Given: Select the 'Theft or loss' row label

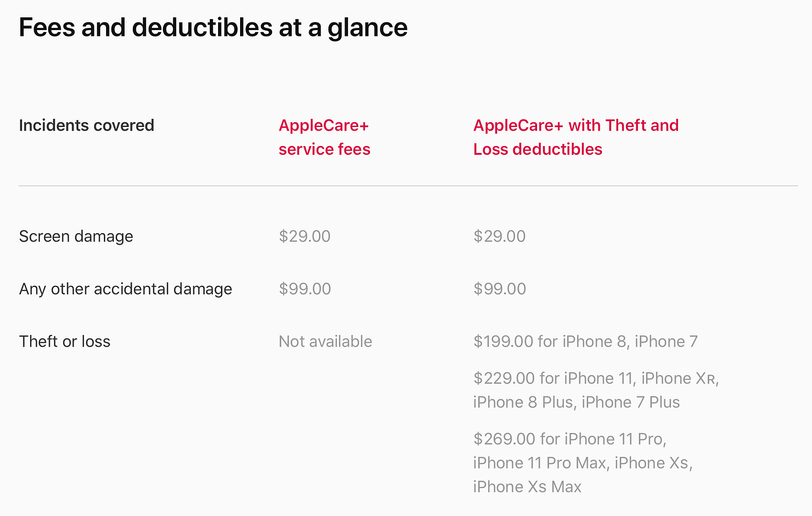Looking at the screenshot, I should [64, 341].
